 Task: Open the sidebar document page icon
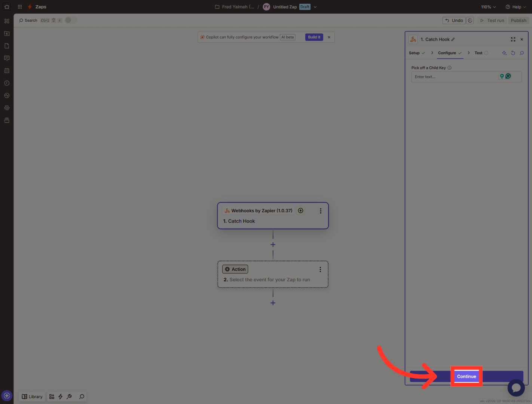point(7,46)
